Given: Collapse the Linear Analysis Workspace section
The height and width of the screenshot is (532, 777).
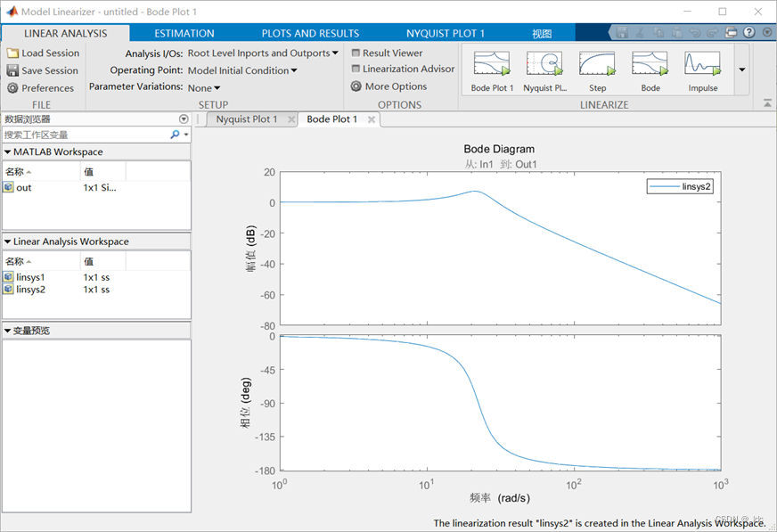Looking at the screenshot, I should click(7, 241).
